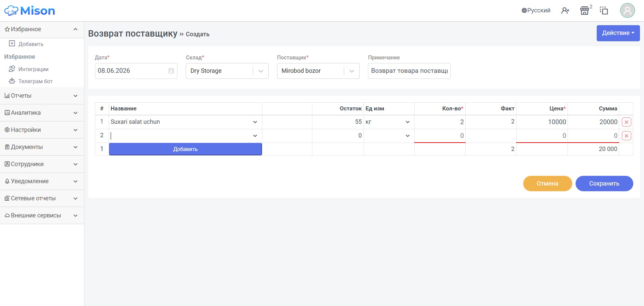Delete the empty second row

626,136
